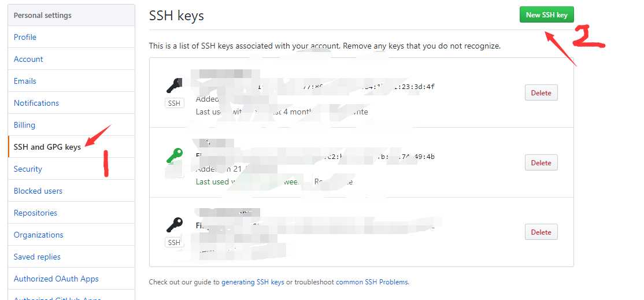Click the green key icon of second SSH key
This screenshot has width=644, height=300.
(174, 155)
